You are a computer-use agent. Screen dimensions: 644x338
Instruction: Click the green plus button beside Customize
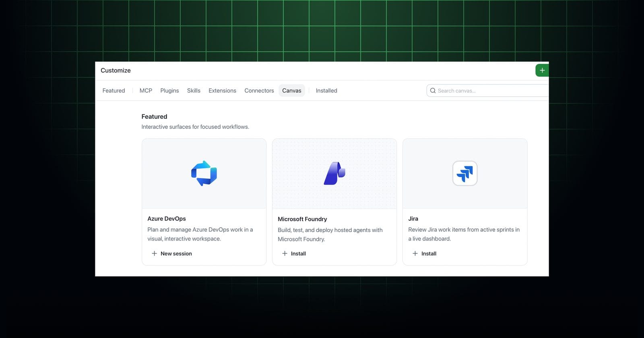pyautogui.click(x=542, y=70)
